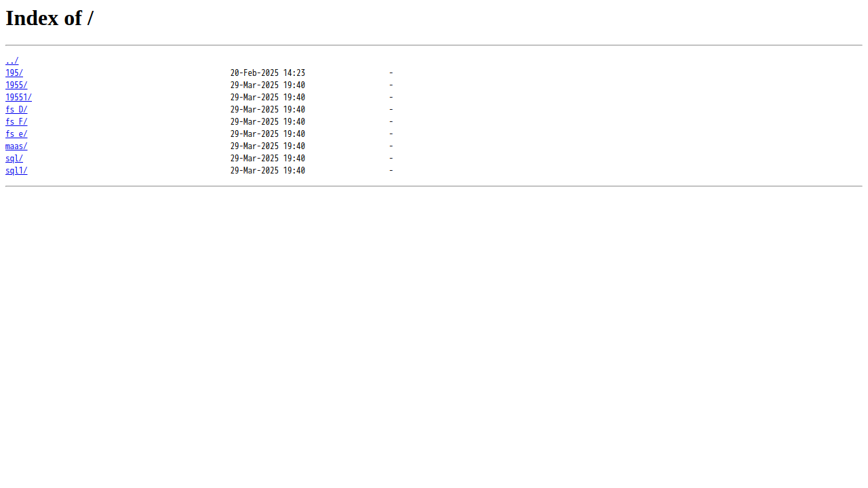Open the 19551/ folder link
Viewport: 868px width, 488px height.
click(x=18, y=98)
